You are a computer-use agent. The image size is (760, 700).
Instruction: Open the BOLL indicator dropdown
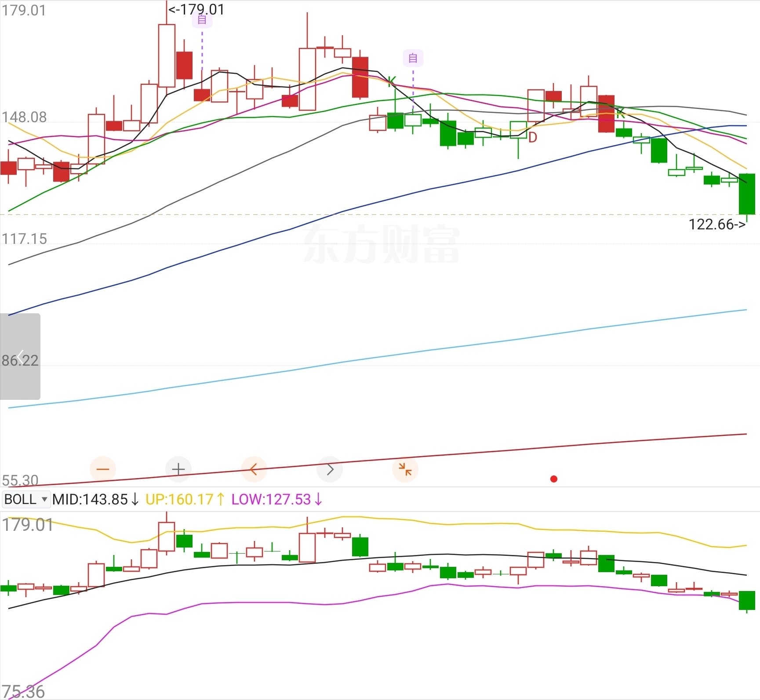tap(26, 499)
